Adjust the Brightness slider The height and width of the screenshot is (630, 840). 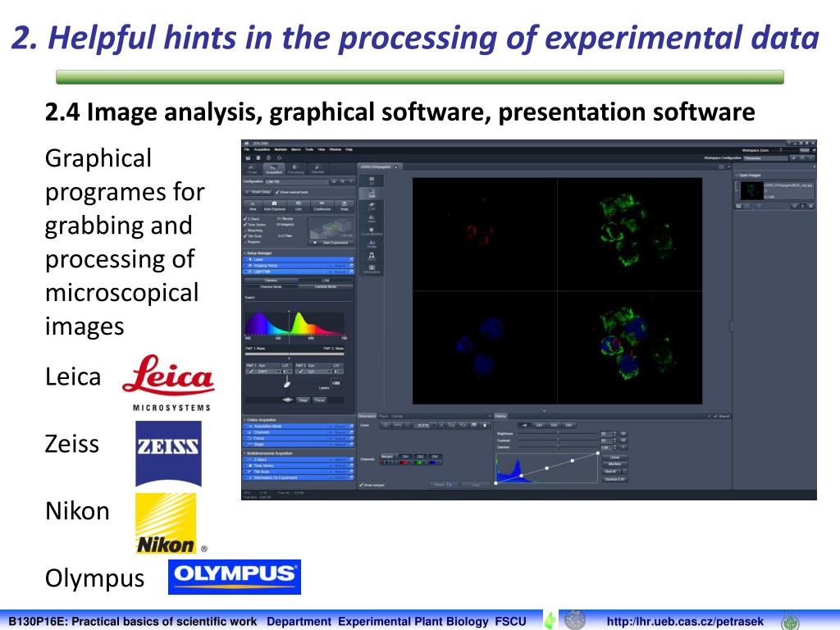(x=558, y=433)
